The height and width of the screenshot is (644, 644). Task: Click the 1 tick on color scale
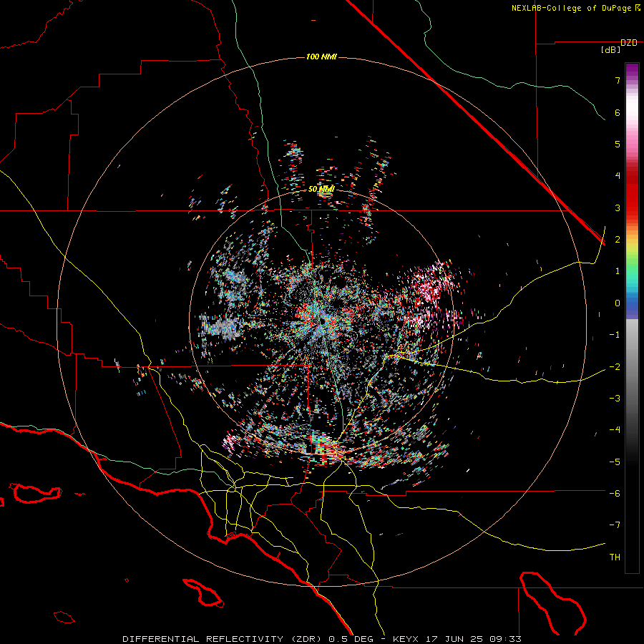point(618,271)
